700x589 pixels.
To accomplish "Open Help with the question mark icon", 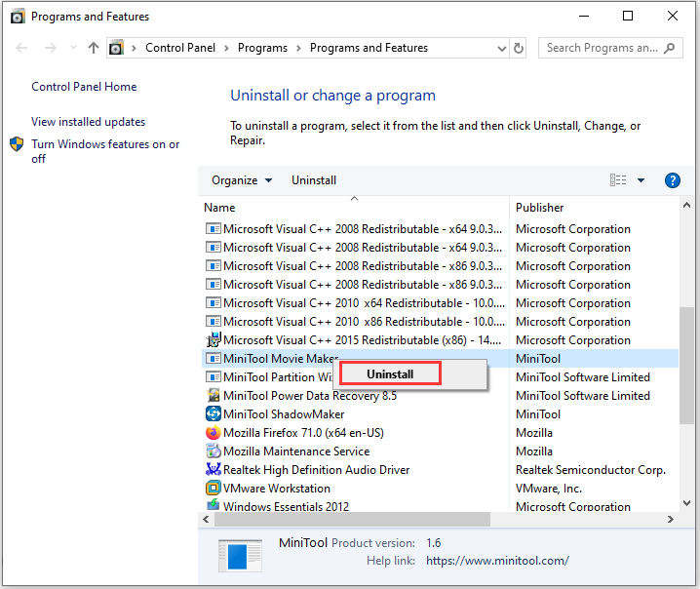I will [673, 180].
